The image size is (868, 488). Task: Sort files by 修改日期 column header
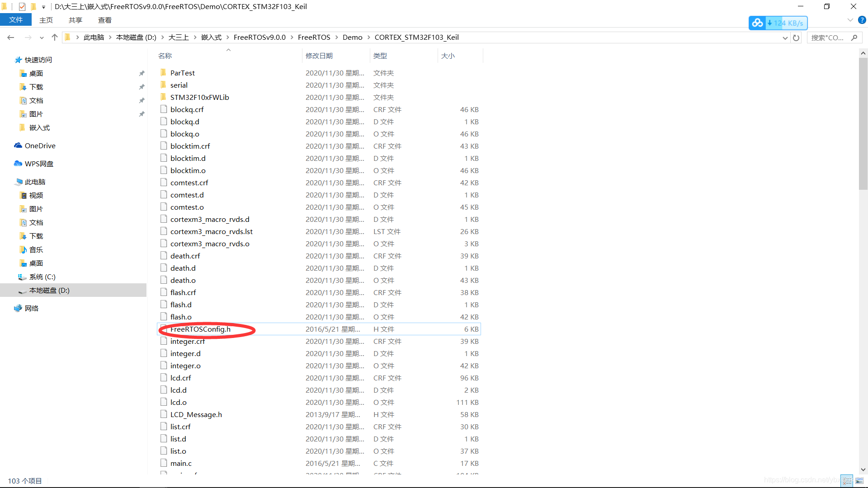point(319,56)
